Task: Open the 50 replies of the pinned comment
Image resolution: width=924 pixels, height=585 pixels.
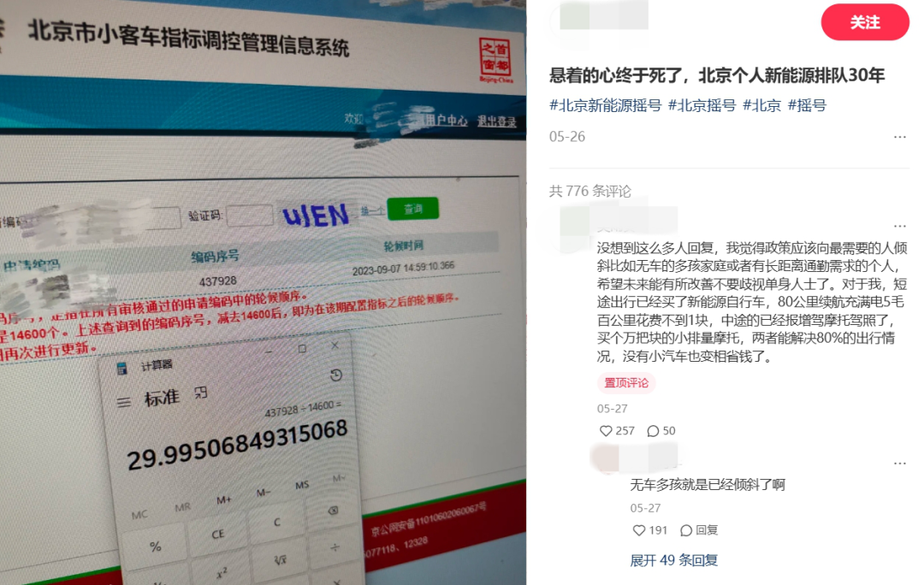Action: (661, 431)
